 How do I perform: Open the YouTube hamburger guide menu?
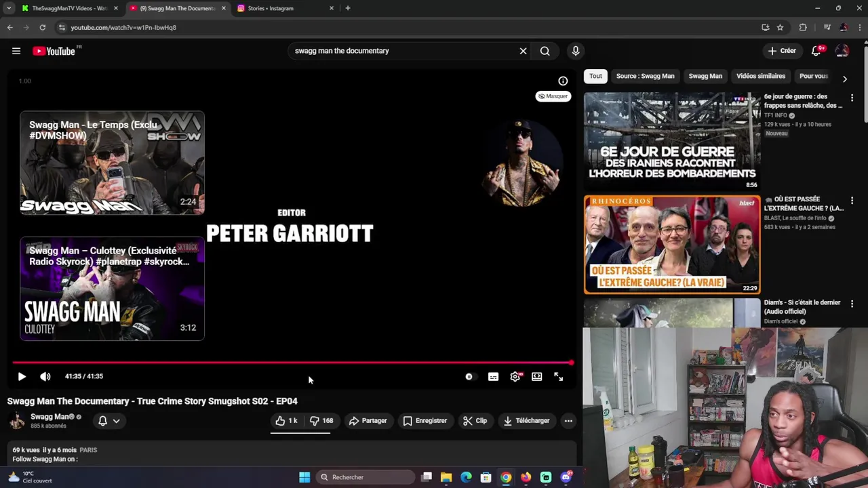pos(16,51)
